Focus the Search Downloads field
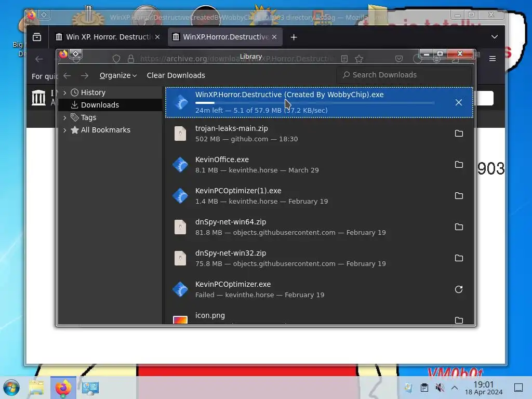The image size is (532, 399). [x=404, y=75]
